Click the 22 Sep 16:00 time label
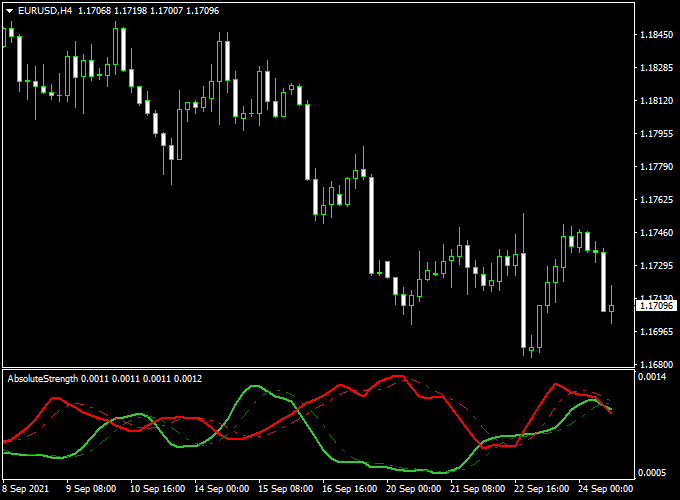The width and height of the screenshot is (680, 500). click(542, 489)
